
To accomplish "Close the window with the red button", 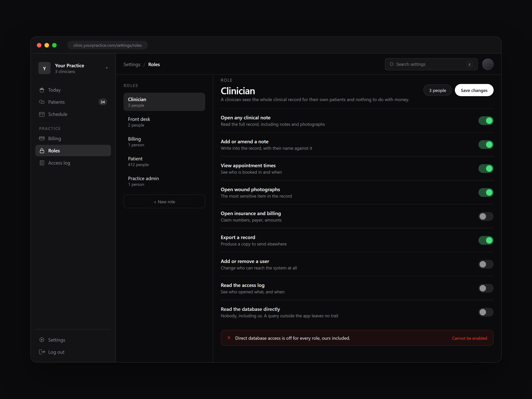I will (x=39, y=45).
